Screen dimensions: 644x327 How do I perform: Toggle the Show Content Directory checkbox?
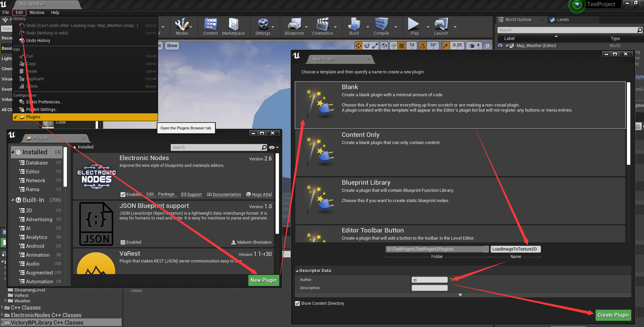coord(297,303)
